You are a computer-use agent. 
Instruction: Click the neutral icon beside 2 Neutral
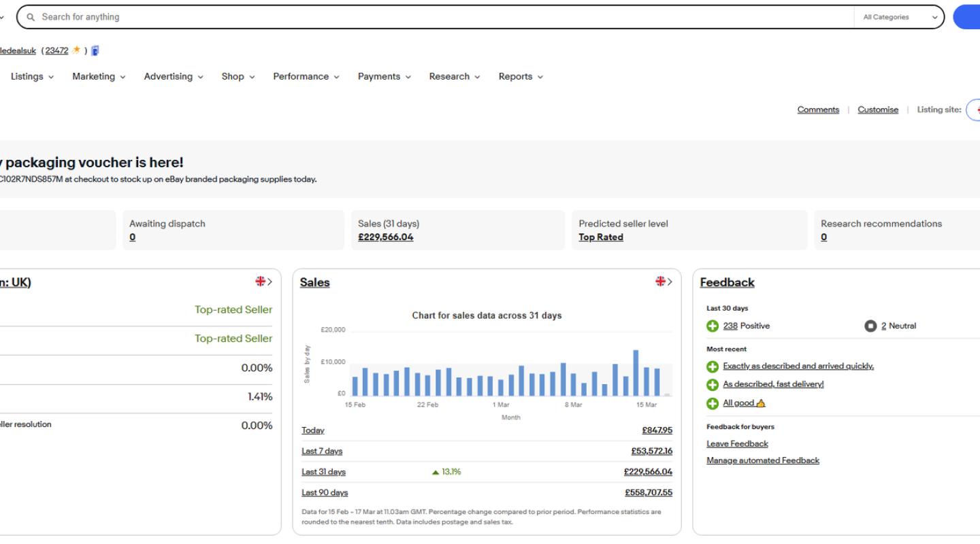click(x=870, y=326)
